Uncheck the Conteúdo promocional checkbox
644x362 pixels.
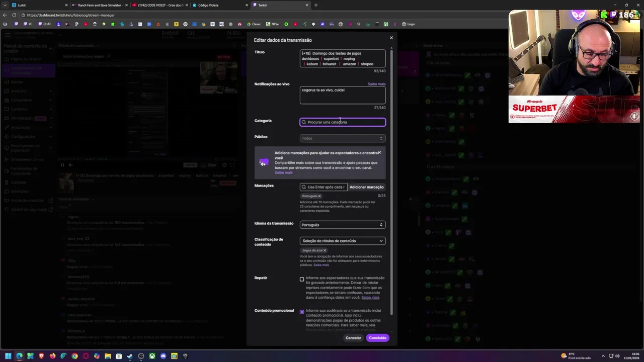(x=302, y=312)
